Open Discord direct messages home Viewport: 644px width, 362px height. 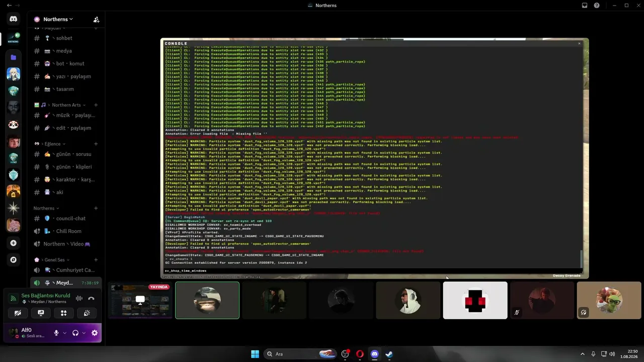coord(14,19)
